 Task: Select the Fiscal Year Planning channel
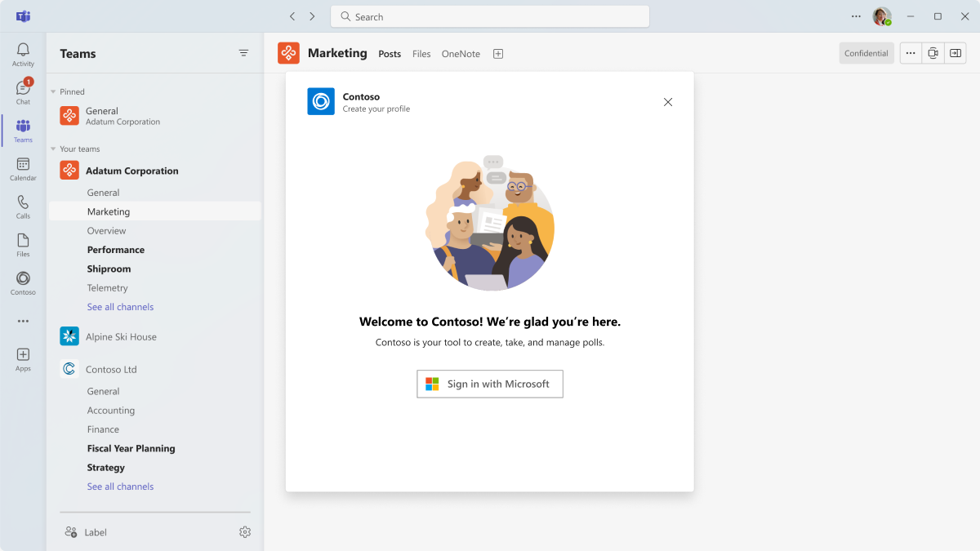[131, 448]
